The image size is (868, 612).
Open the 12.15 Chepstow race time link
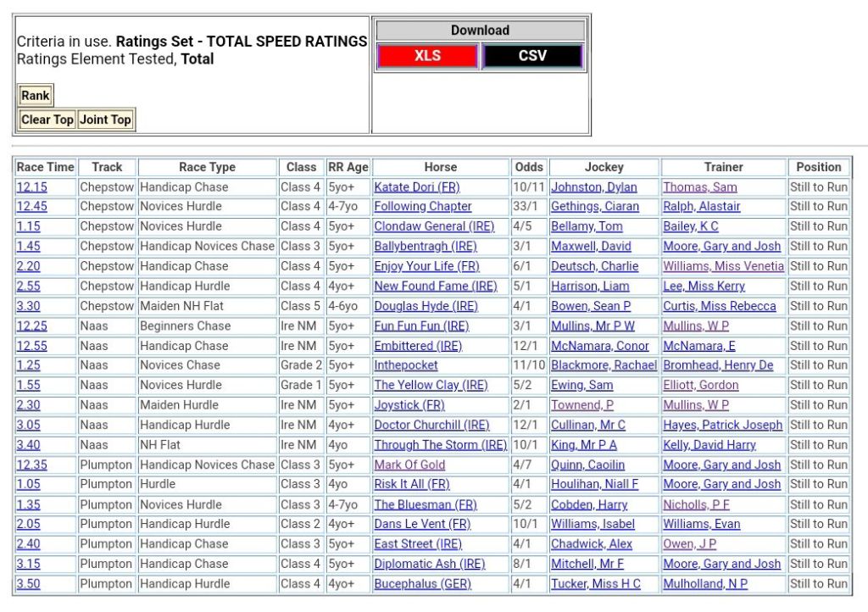pos(32,187)
